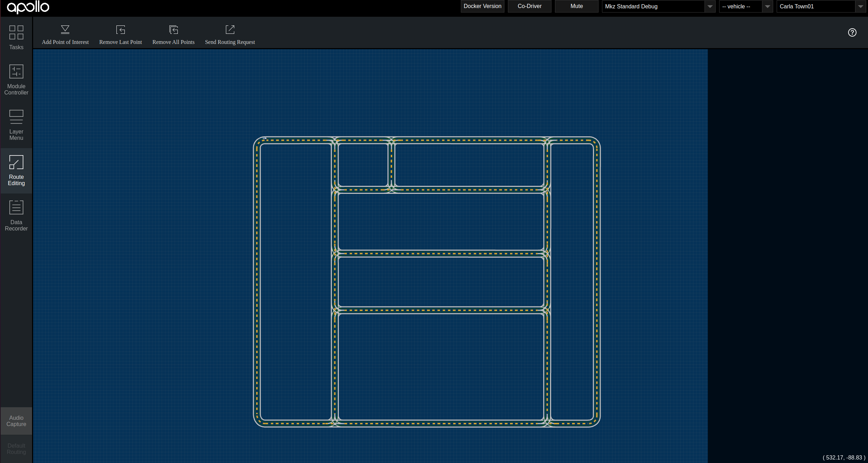
Task: Switch to Docker Version mode
Action: [482, 6]
